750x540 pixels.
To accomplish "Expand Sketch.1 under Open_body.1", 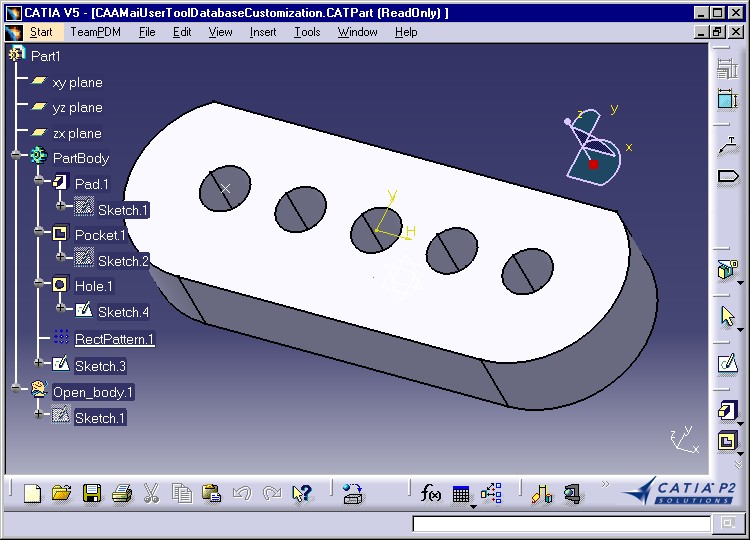I will coord(39,414).
